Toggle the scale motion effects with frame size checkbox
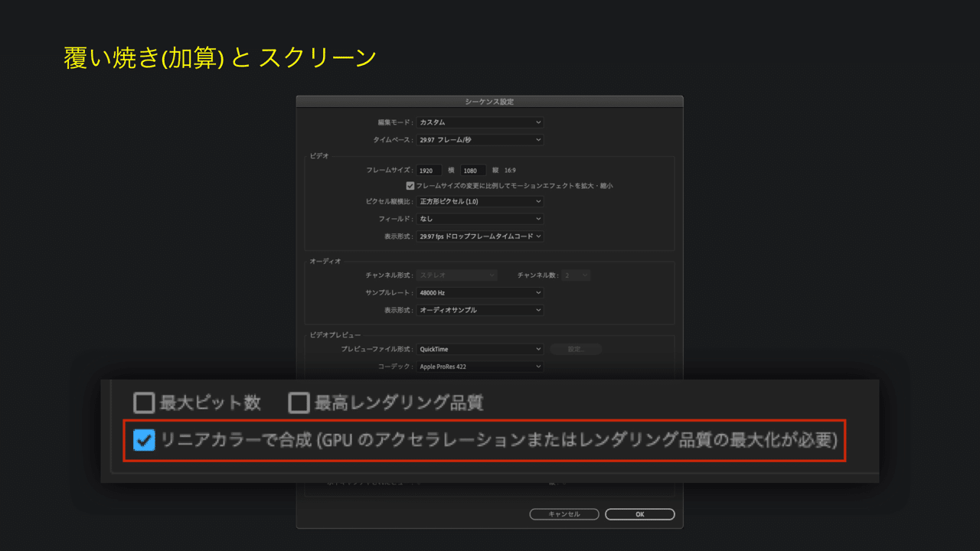The width and height of the screenshot is (980, 551). 410,185
